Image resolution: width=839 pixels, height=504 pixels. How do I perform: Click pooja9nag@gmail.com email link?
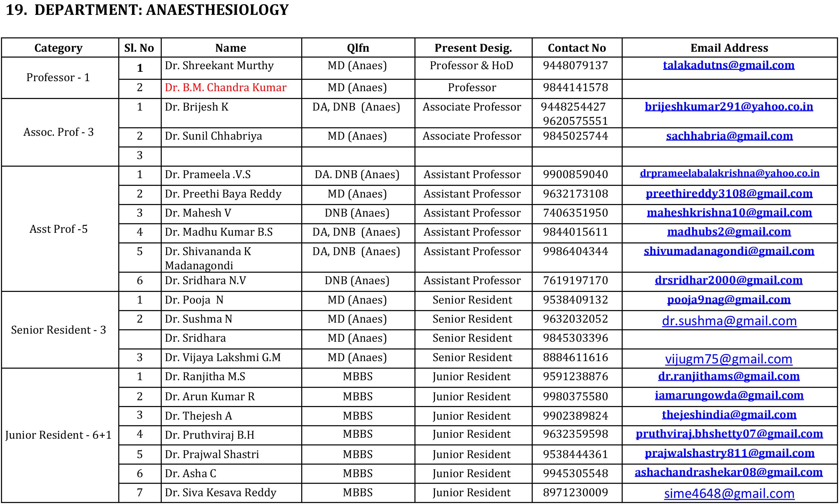pos(729,300)
